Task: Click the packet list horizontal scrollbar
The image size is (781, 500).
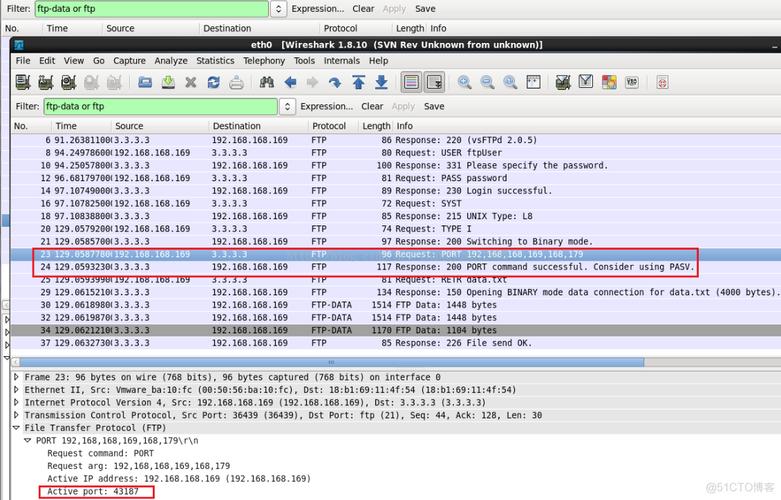Action: tap(331, 362)
